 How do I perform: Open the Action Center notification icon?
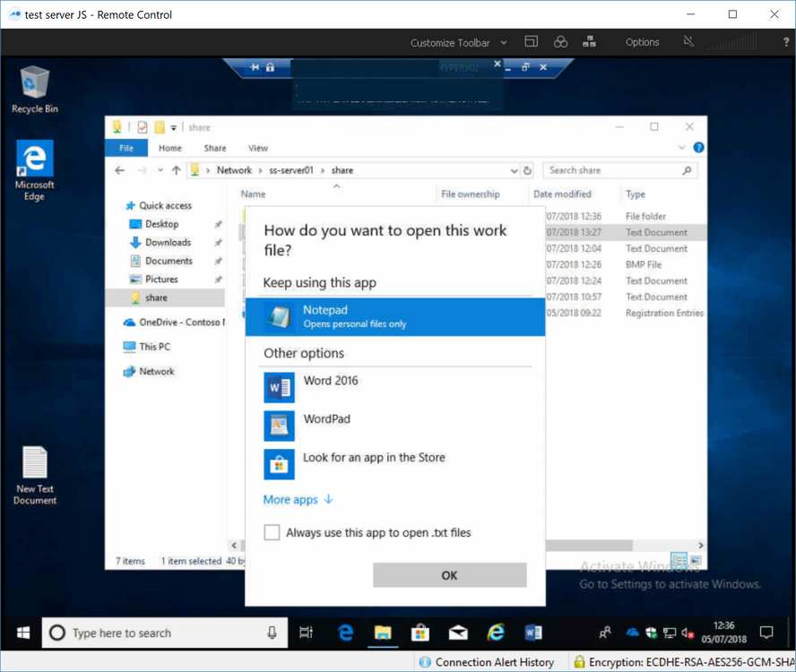coord(766,633)
